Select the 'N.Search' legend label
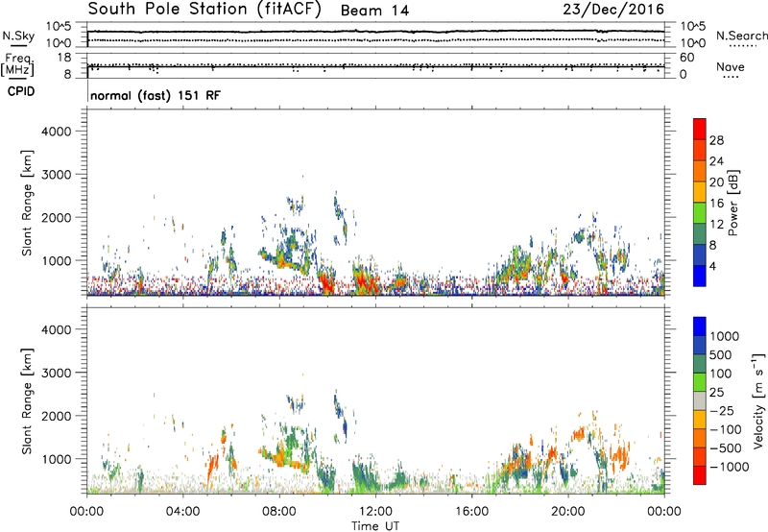This screenshot has width=768, height=532. [741, 36]
